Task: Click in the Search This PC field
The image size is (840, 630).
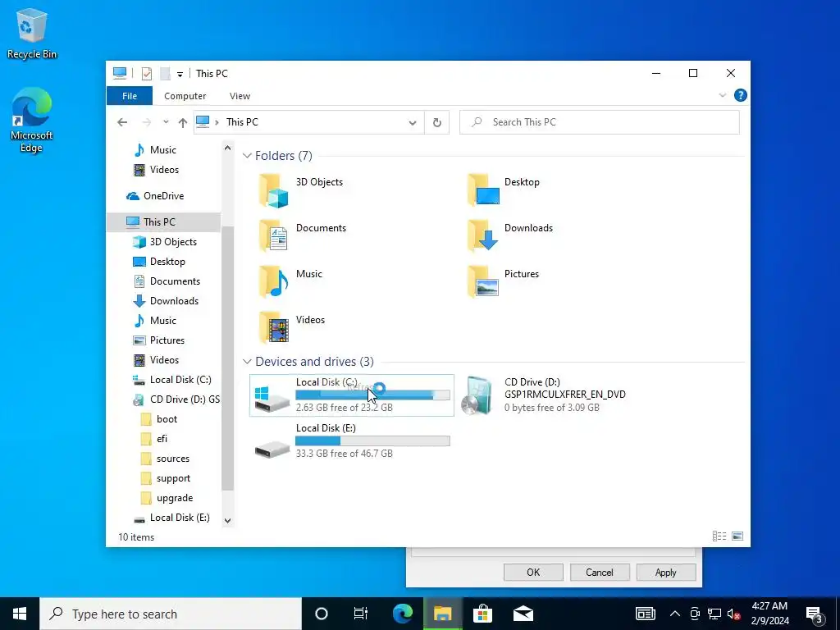Action: pos(600,123)
